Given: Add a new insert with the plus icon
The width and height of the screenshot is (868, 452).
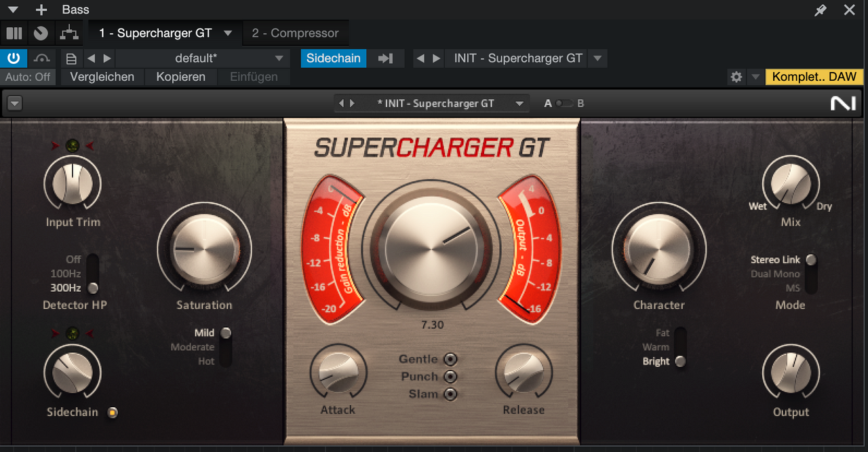Looking at the screenshot, I should coord(41,10).
